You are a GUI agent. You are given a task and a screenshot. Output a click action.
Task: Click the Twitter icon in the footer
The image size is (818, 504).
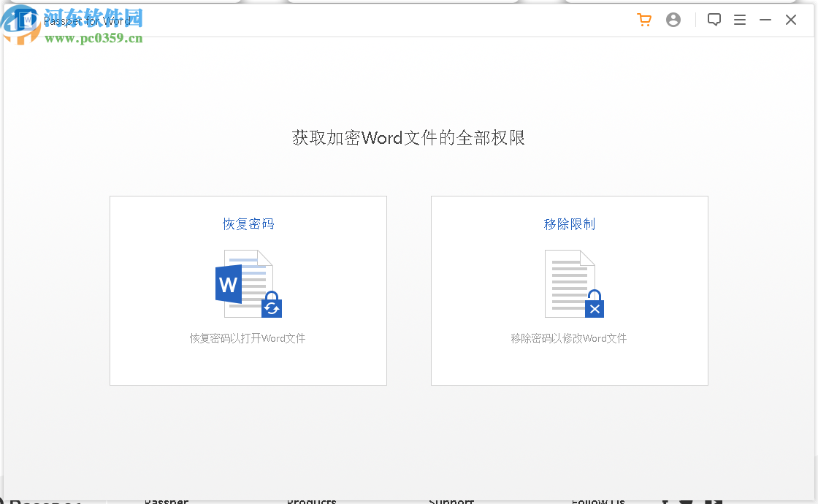[x=685, y=501]
